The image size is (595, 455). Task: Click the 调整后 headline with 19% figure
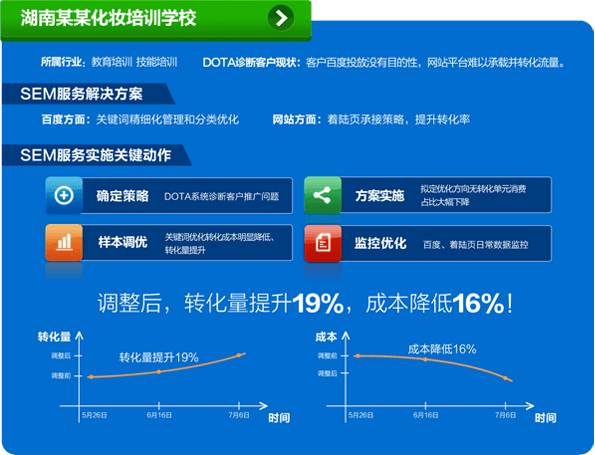[305, 303]
